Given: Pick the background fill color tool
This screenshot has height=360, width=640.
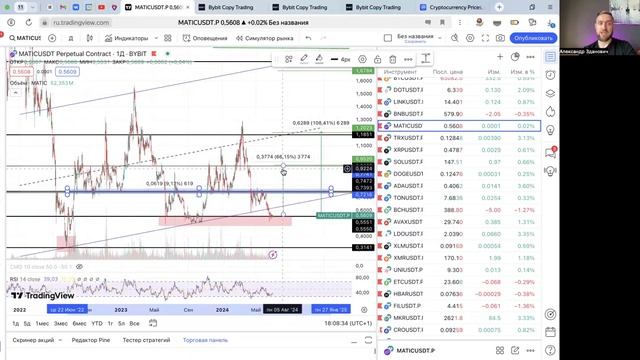Looking at the screenshot, I should click(319, 59).
